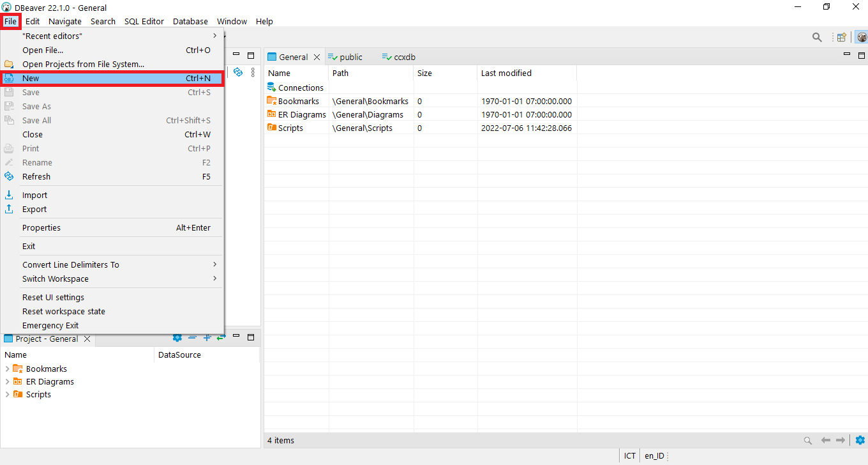
Task: Click the blue gear in the General editor footer
Action: coord(860,440)
